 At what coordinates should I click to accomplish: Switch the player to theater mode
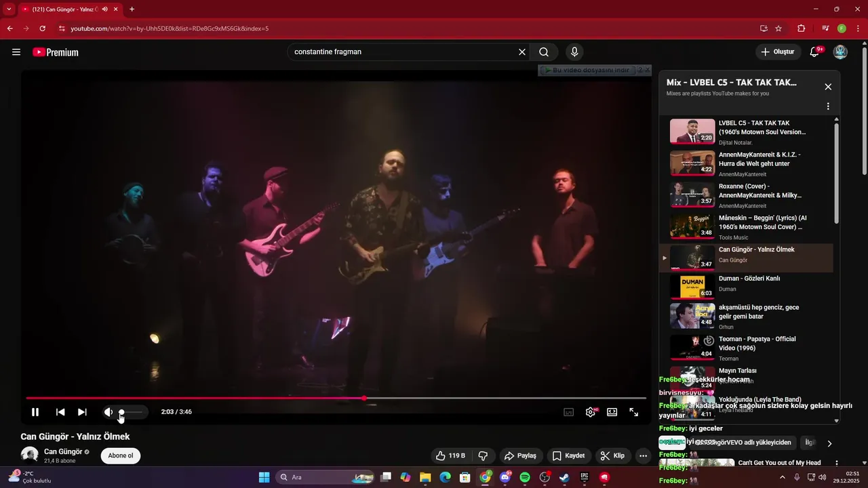click(612, 412)
